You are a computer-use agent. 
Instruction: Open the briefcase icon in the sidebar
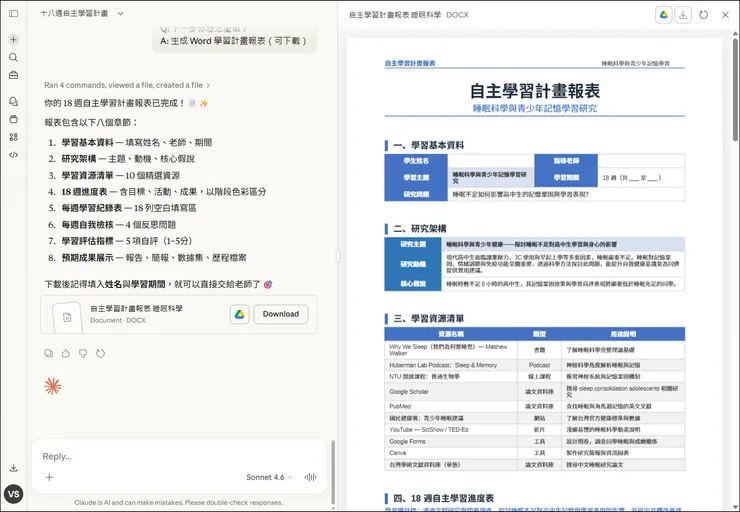(x=14, y=75)
